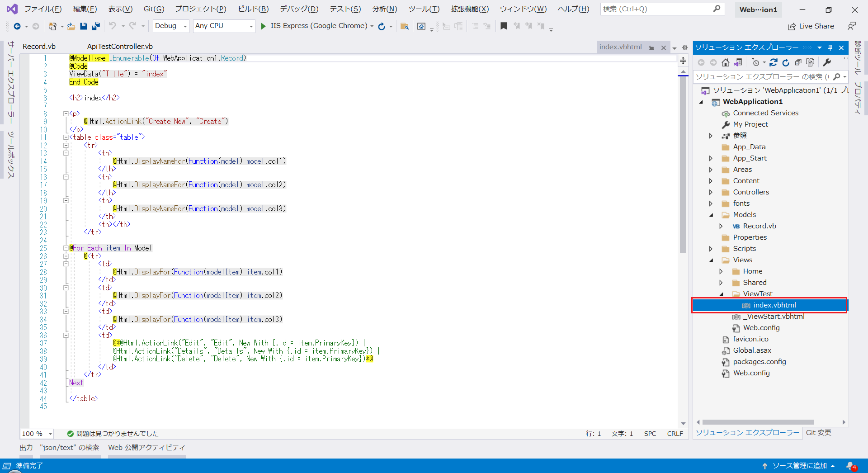Screen dimensions: 868x473
Task: Open the Debug configuration dropdown
Action: pyautogui.click(x=184, y=26)
